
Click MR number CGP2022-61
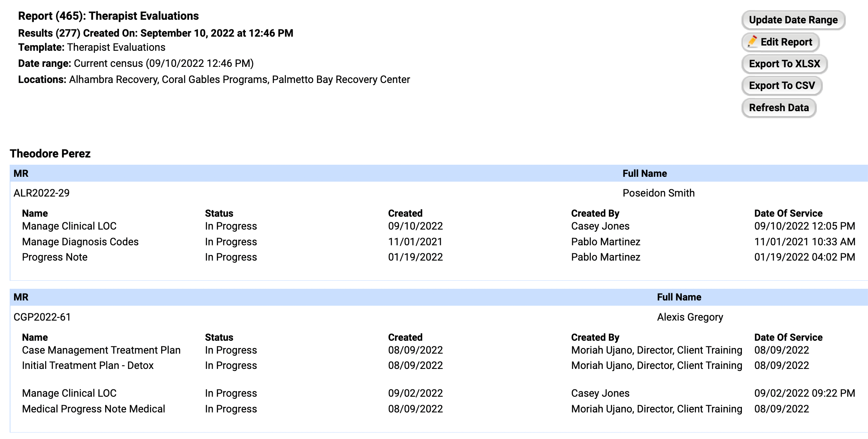click(42, 317)
